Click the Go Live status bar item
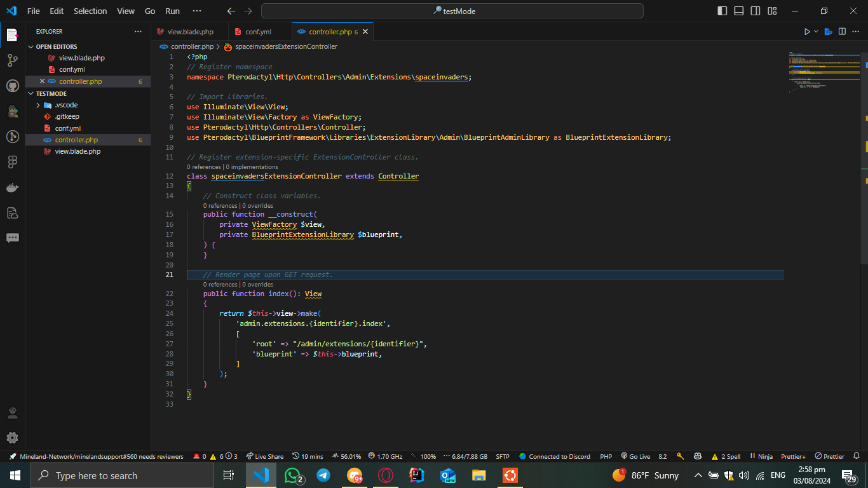868x488 pixels. click(x=635, y=456)
